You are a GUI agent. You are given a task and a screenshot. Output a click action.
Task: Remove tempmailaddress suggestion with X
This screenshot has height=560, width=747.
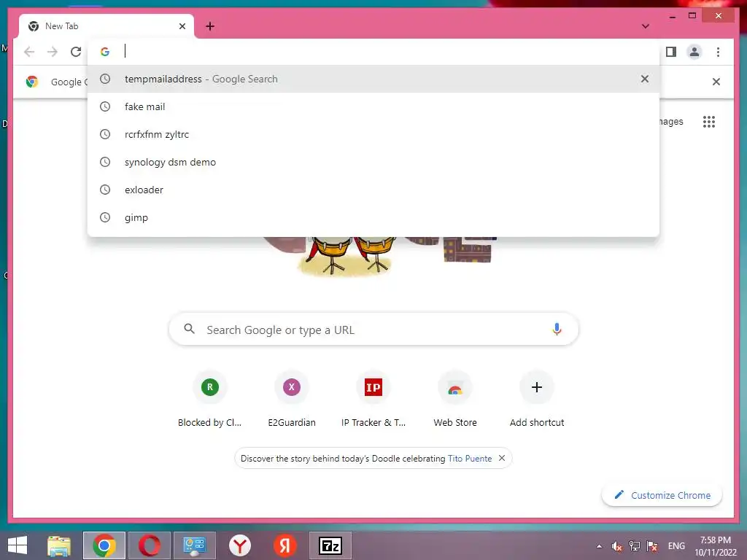[x=645, y=79]
